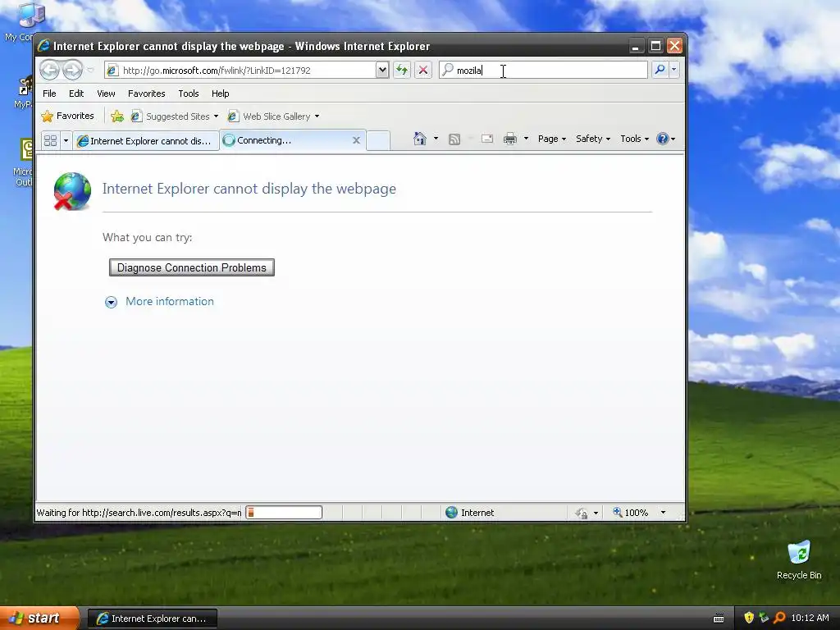Click the network connection tray icon

(764, 618)
